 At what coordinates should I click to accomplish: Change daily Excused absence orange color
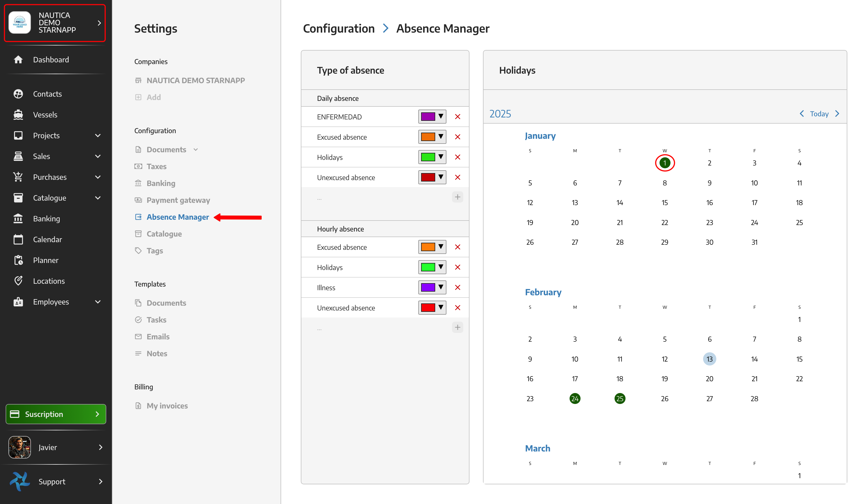click(x=432, y=137)
